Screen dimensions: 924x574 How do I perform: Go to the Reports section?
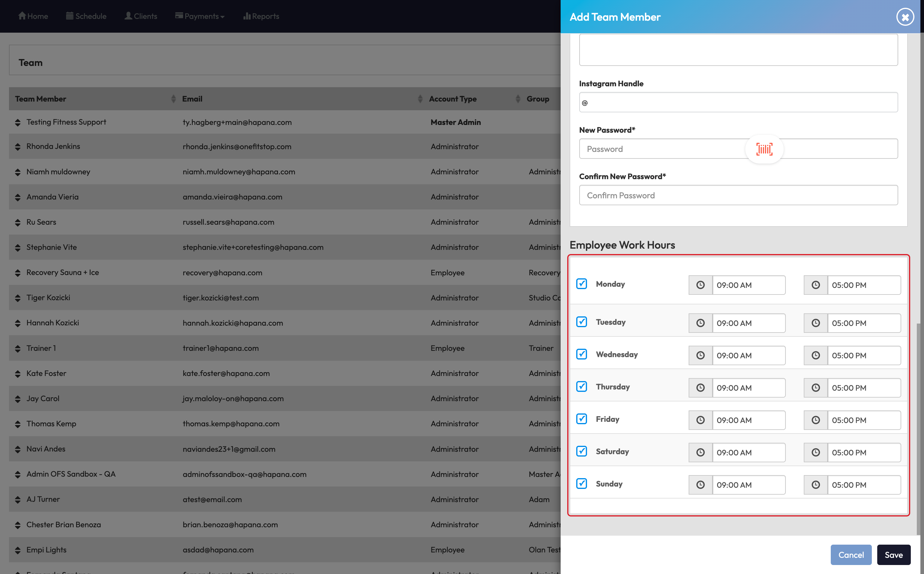[261, 16]
